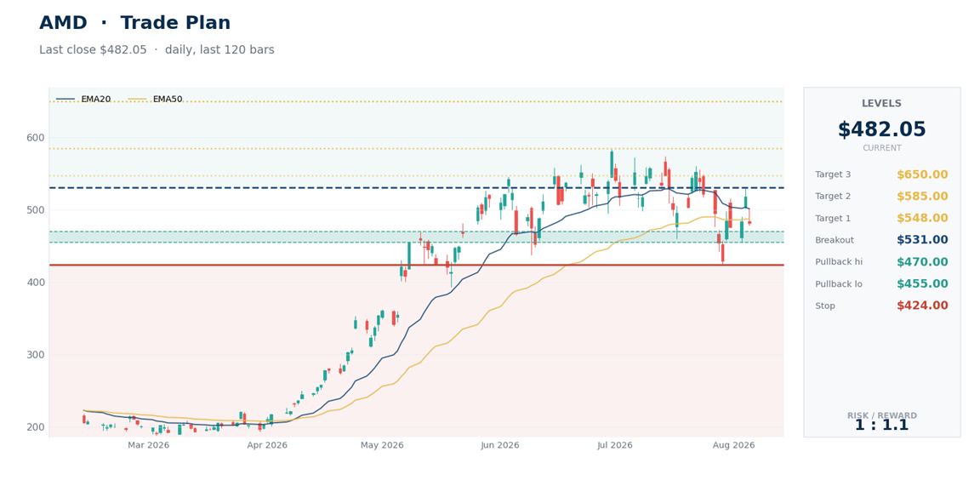
Task: Click the Jun 2026 axis label
Action: (500, 445)
